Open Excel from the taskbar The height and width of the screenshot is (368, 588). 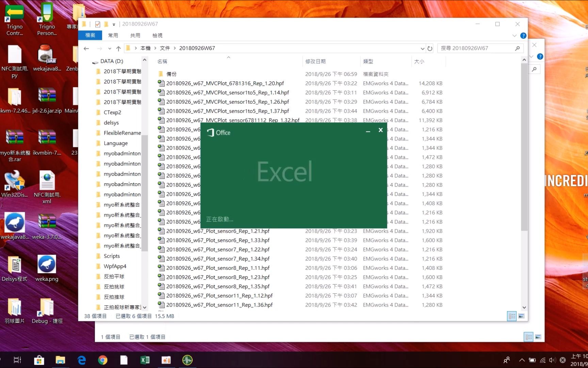pos(145,360)
